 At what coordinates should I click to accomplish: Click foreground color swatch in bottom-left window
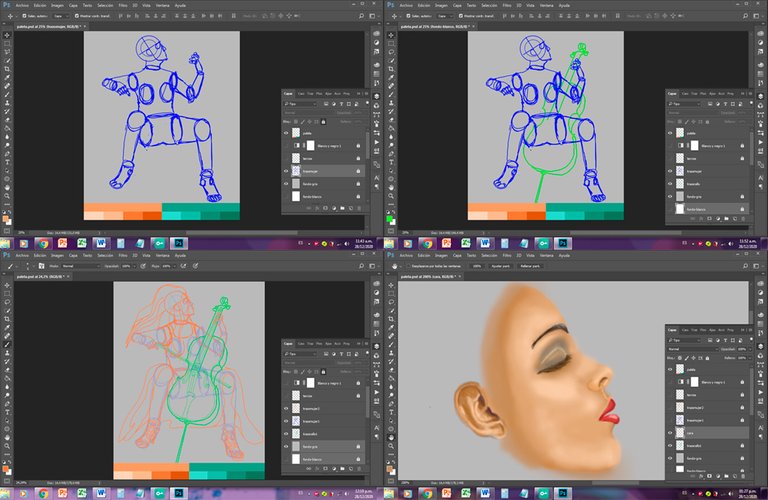[x=5, y=469]
